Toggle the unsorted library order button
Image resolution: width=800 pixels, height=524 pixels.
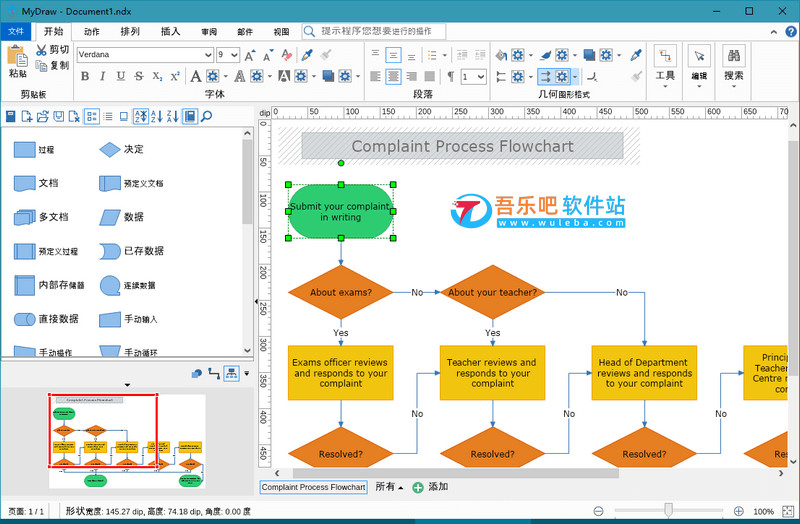tap(141, 116)
